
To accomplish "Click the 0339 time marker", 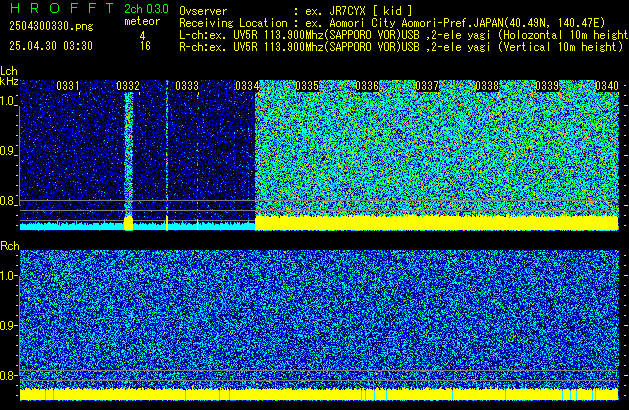I will click(x=547, y=86).
